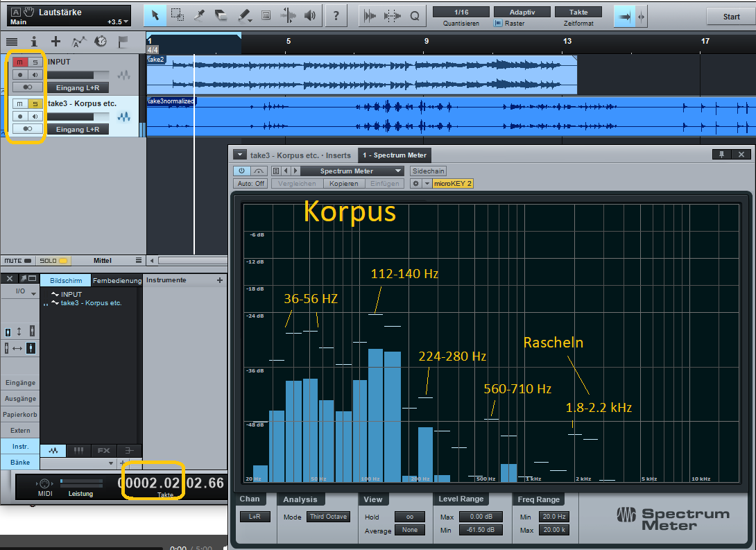Open the Third Octave analysis Mode dropdown

tap(328, 517)
